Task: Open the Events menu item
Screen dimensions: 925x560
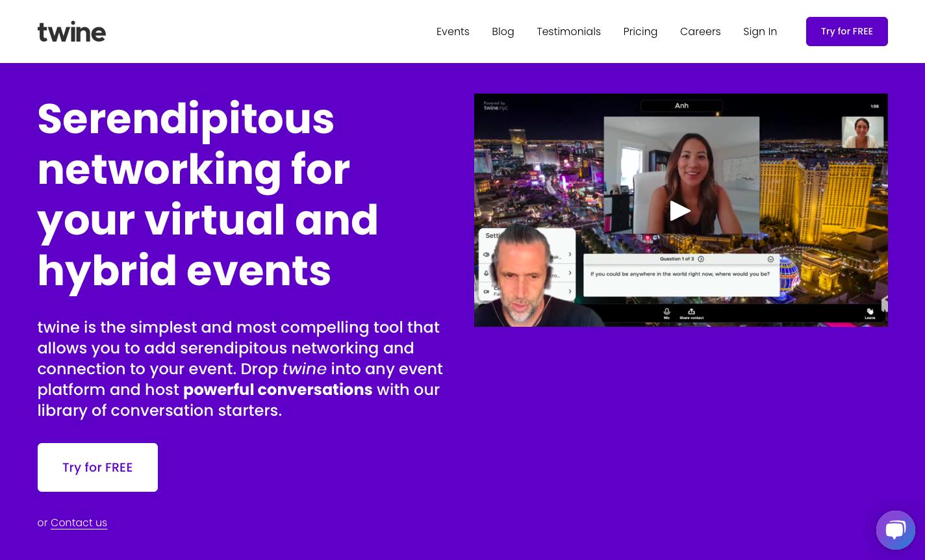Action: pos(453,31)
